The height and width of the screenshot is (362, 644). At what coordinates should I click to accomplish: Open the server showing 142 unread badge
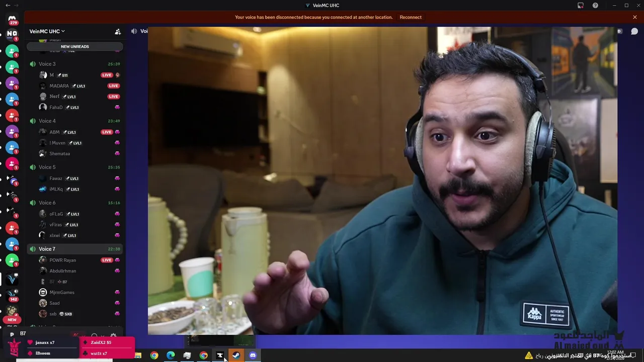tap(12, 295)
